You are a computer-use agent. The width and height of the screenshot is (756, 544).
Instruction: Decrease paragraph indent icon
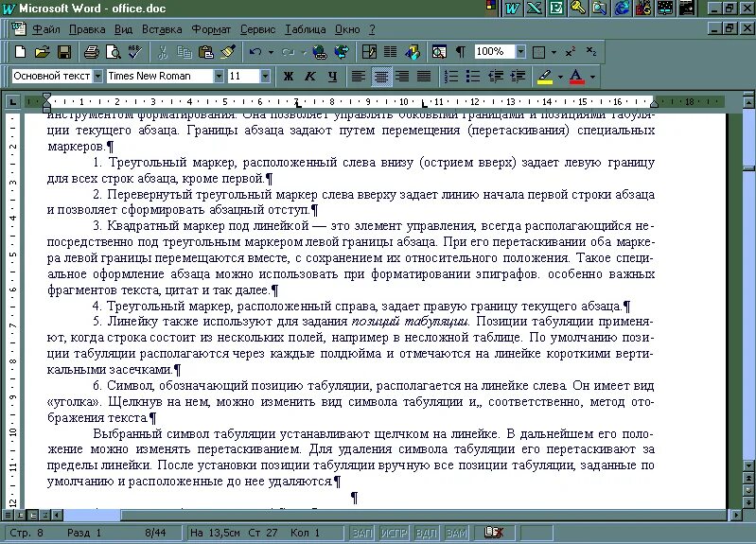pos(496,77)
